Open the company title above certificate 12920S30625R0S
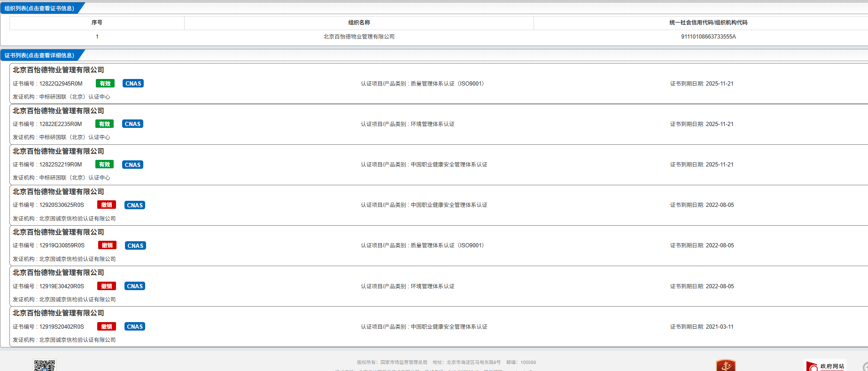868x371 pixels. click(x=58, y=191)
